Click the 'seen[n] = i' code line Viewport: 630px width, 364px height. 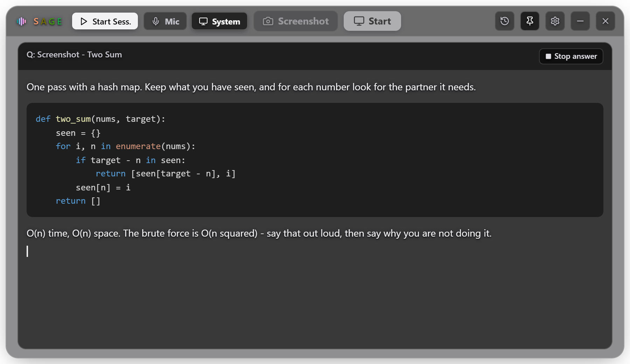103,188
